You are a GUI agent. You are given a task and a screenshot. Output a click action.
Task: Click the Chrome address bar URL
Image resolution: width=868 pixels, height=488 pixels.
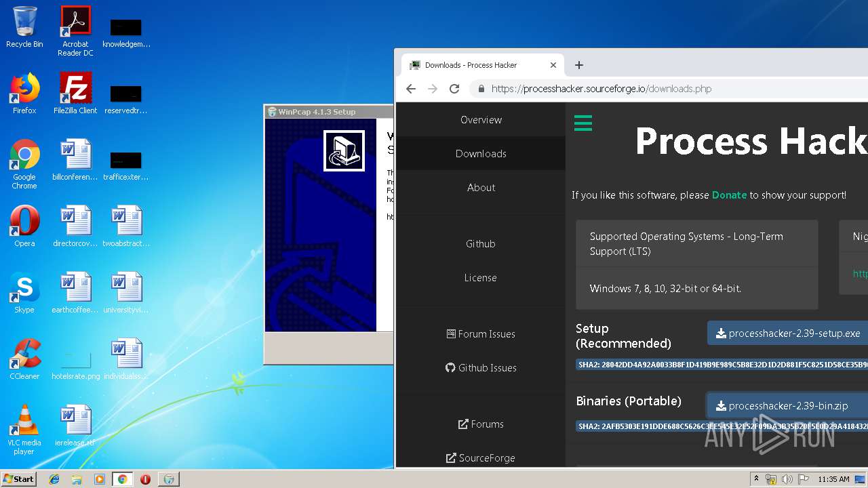601,89
